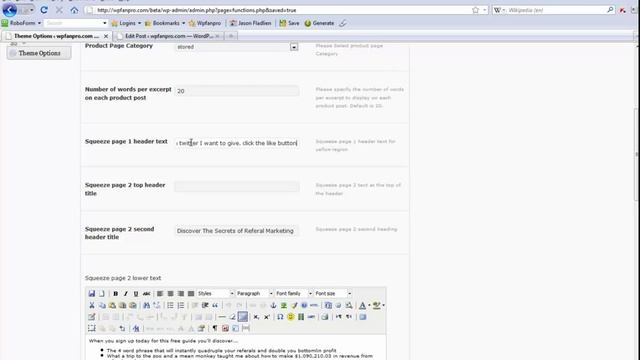Viewport: 640px width, 360px height.
Task: Insert an anchor with the anchor icon
Action: (273, 305)
